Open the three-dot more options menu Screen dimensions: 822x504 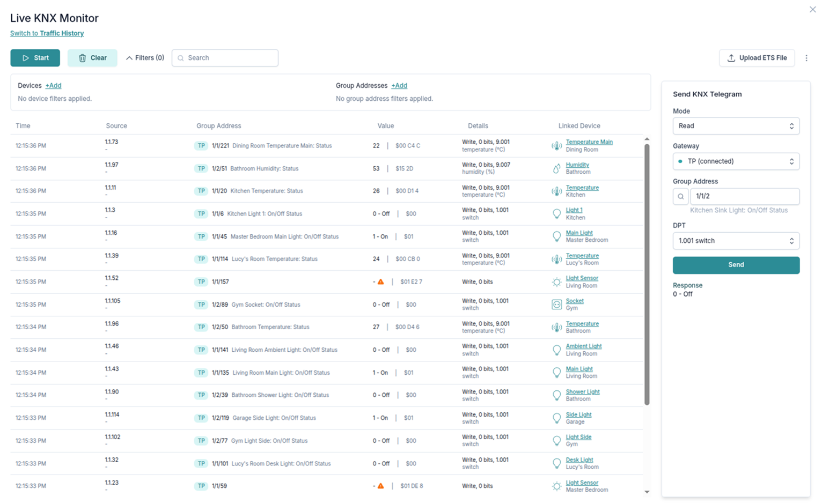pos(806,58)
